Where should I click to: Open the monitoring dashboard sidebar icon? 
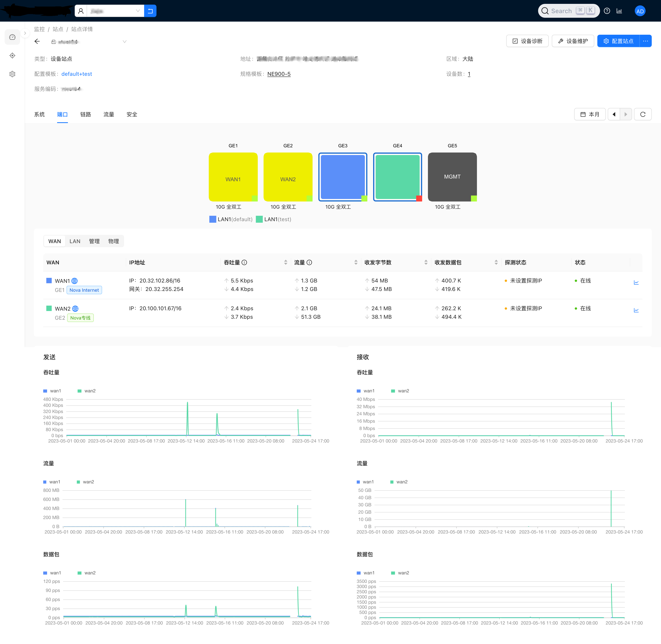pyautogui.click(x=13, y=37)
